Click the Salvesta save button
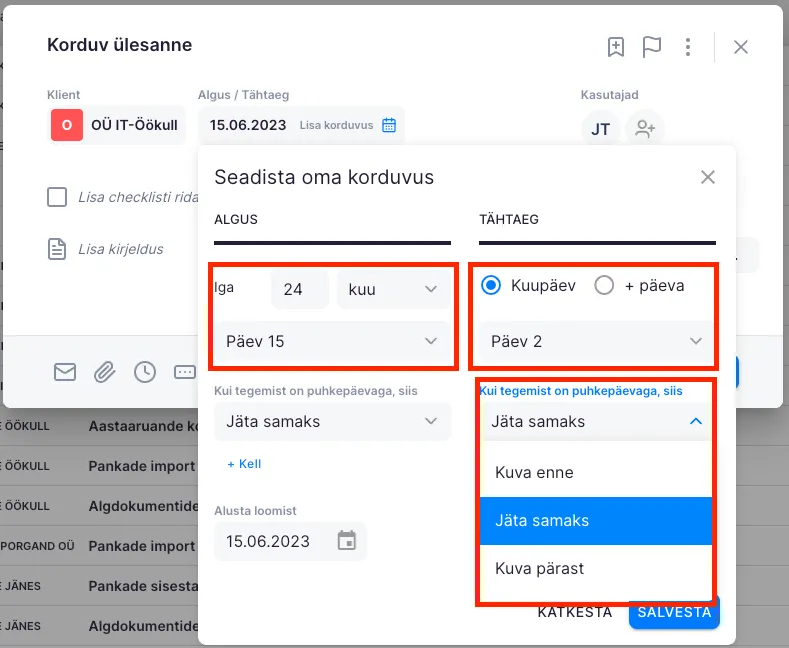The height and width of the screenshot is (648, 789). [x=674, y=612]
